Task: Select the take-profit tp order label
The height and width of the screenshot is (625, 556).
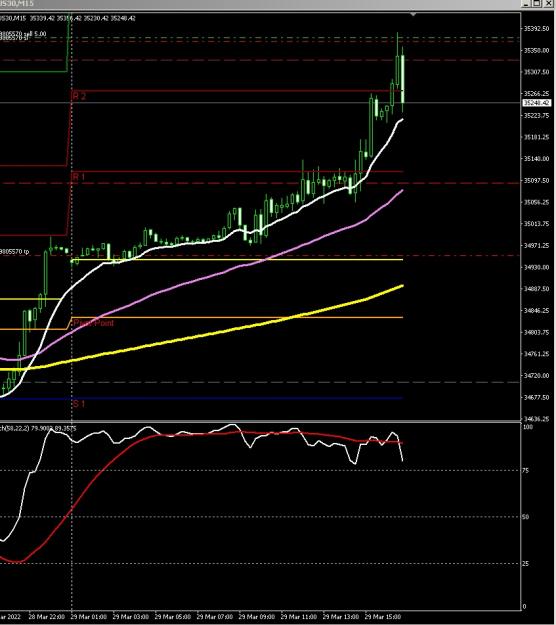Action: coord(14,252)
